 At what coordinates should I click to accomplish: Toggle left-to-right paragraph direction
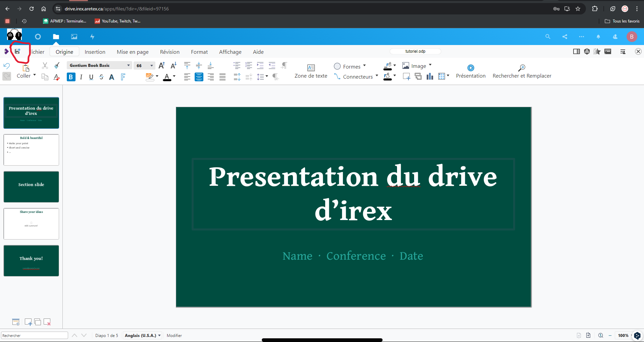click(284, 66)
